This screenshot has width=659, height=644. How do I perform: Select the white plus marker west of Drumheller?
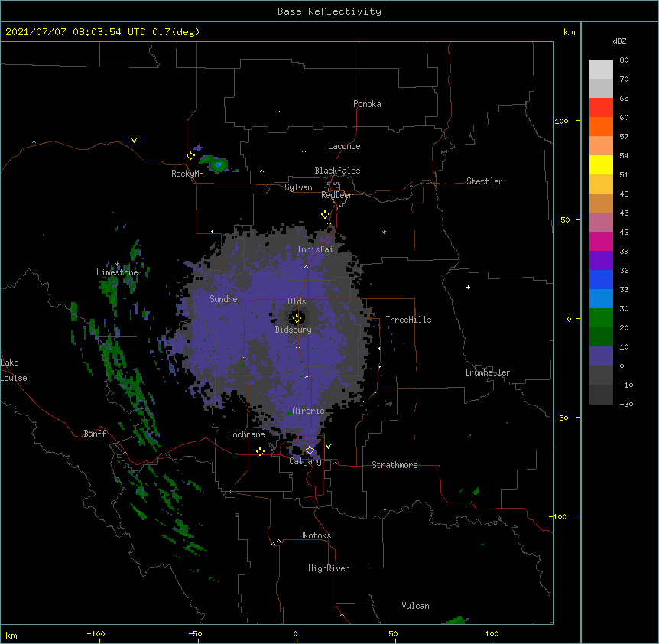[x=468, y=287]
